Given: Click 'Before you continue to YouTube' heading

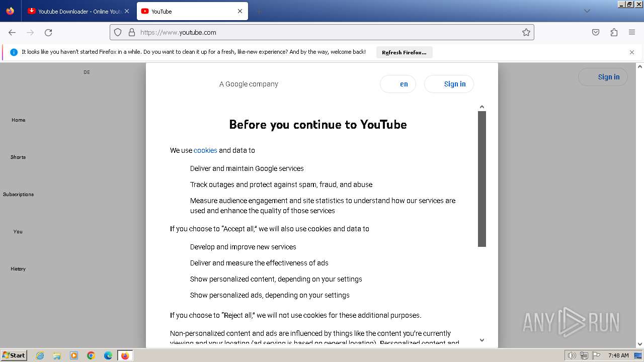Looking at the screenshot, I should point(318,124).
